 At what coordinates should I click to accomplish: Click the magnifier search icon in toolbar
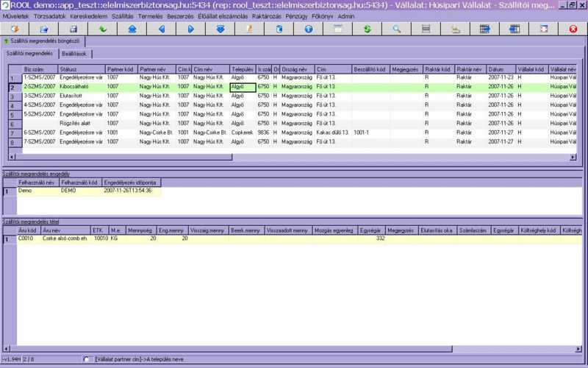click(x=397, y=29)
